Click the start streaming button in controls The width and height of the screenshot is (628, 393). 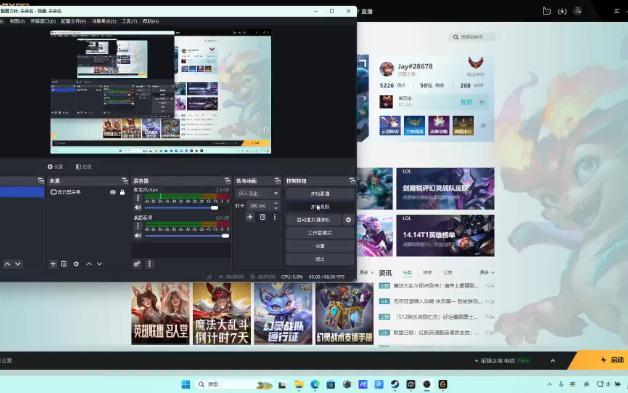(320, 194)
